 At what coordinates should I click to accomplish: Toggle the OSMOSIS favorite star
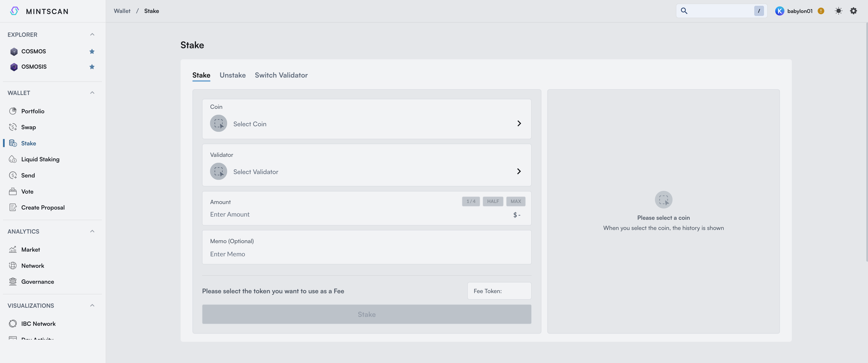(92, 67)
